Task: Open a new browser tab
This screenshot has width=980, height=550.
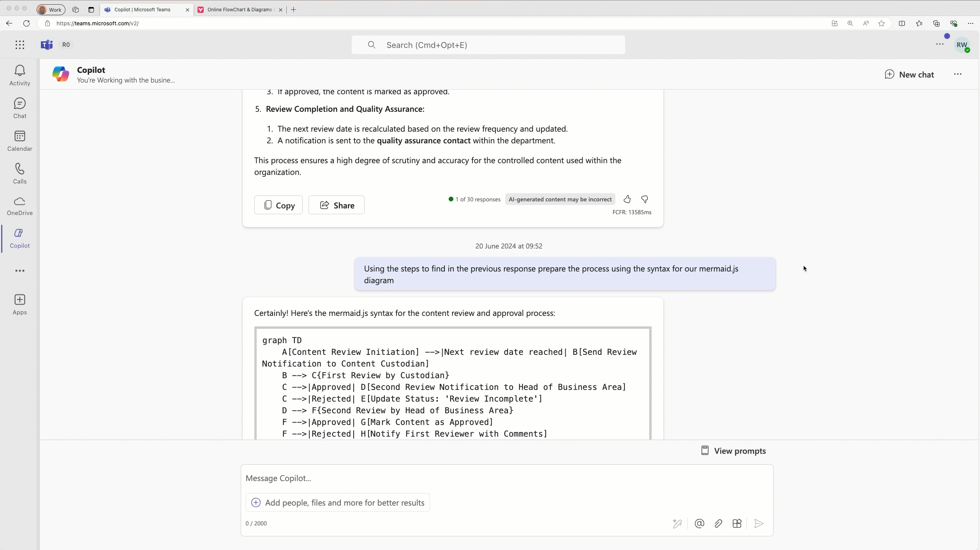Action: tap(294, 10)
